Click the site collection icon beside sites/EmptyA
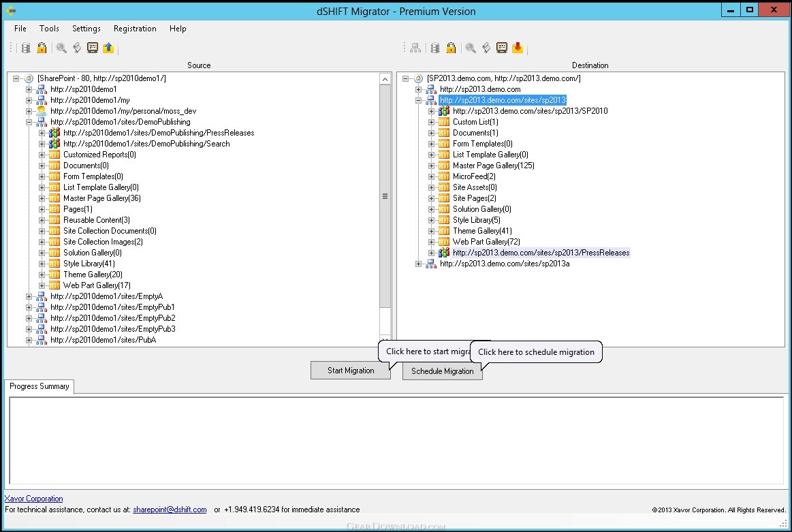This screenshot has width=792, height=532. pyautogui.click(x=42, y=296)
